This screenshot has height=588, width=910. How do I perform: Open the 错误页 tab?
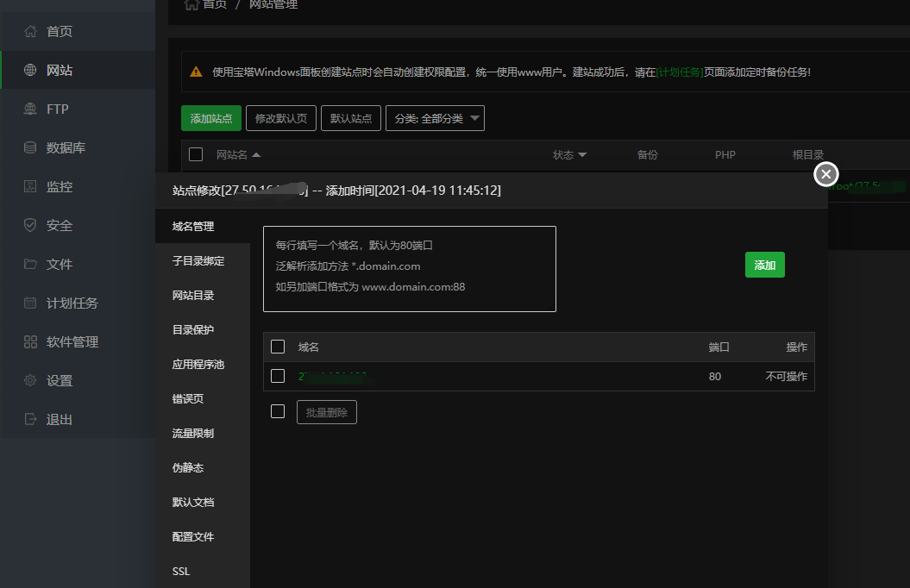point(203,399)
